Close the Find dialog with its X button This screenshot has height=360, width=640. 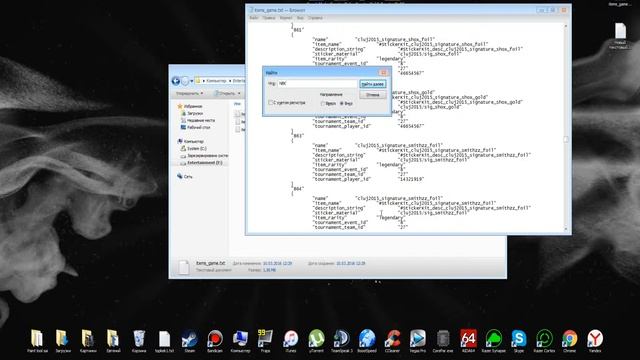(383, 73)
